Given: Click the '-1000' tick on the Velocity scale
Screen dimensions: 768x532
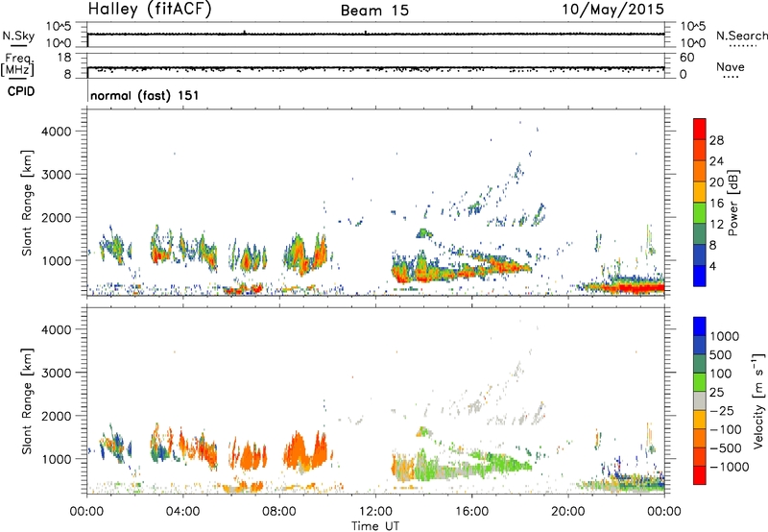Looking at the screenshot, I should 730,467.
